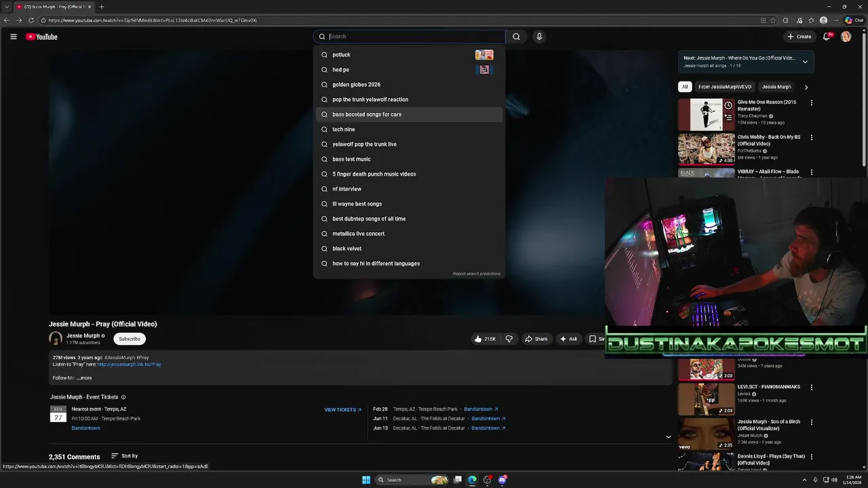Image resolution: width=868 pixels, height=488 pixels.
Task: Choose suggestion 'black velvet'
Action: 409,249
